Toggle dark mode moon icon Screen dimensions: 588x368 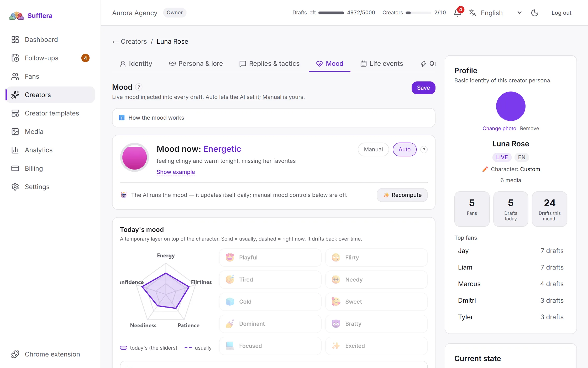pyautogui.click(x=535, y=13)
